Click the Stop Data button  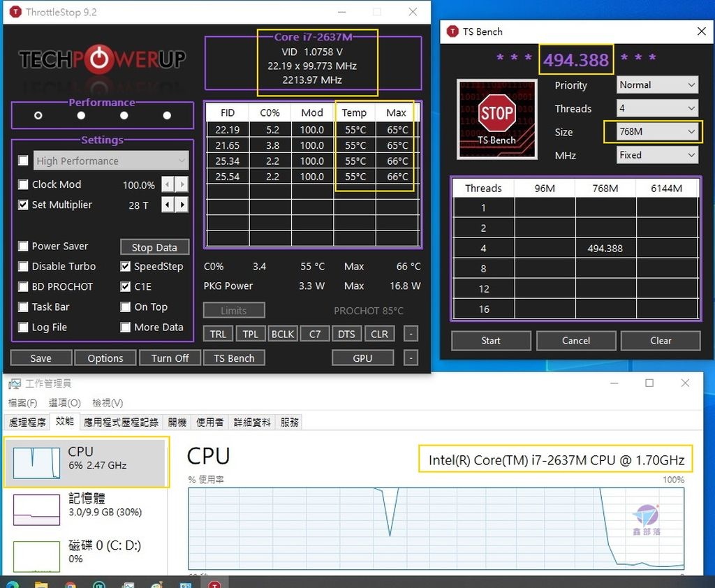point(154,247)
